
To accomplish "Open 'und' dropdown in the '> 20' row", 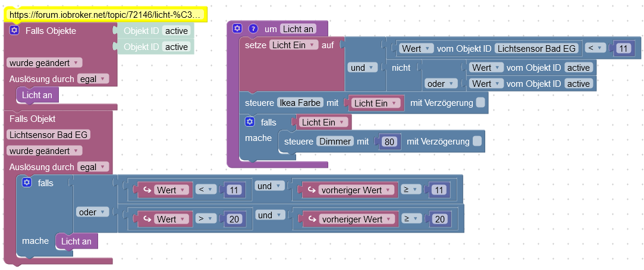I will click(270, 215).
